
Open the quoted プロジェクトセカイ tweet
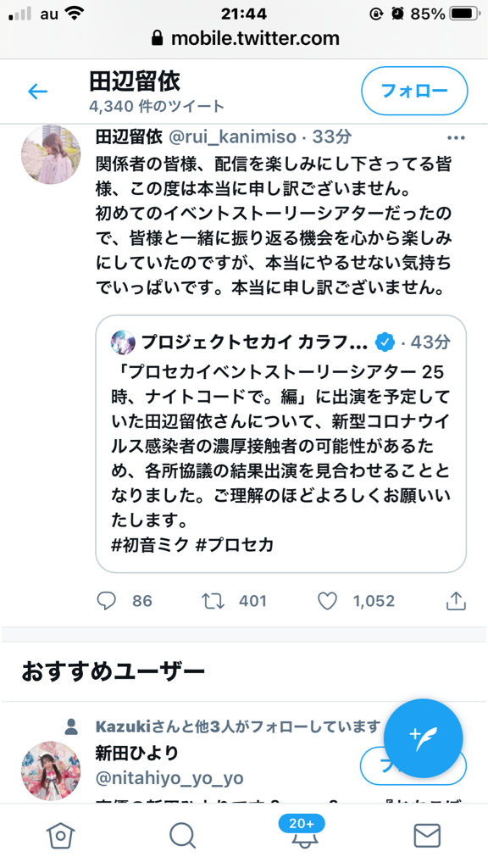click(281, 444)
